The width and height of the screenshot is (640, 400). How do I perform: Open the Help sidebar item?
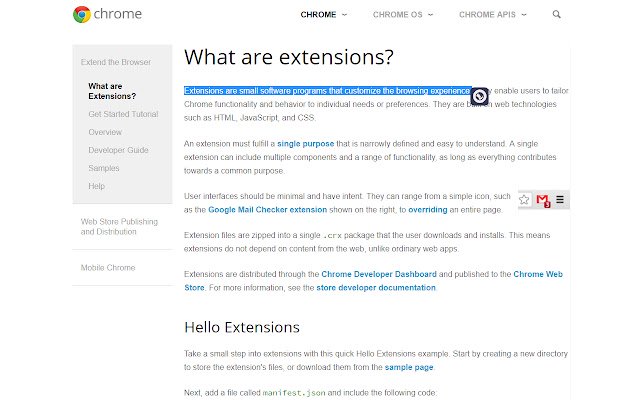97,186
